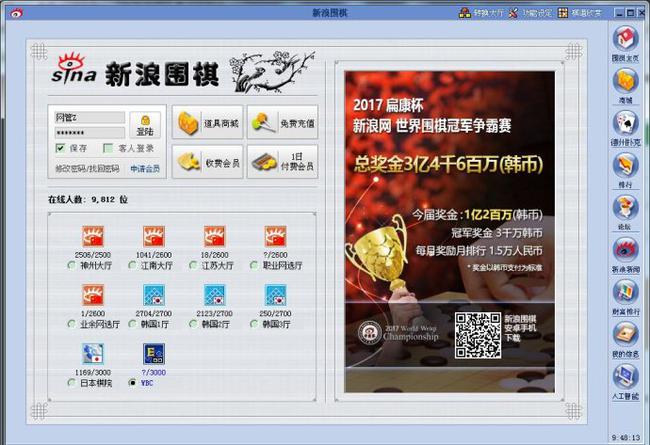Open 财富排行 wealth ranking sidebar icon

coord(625,292)
